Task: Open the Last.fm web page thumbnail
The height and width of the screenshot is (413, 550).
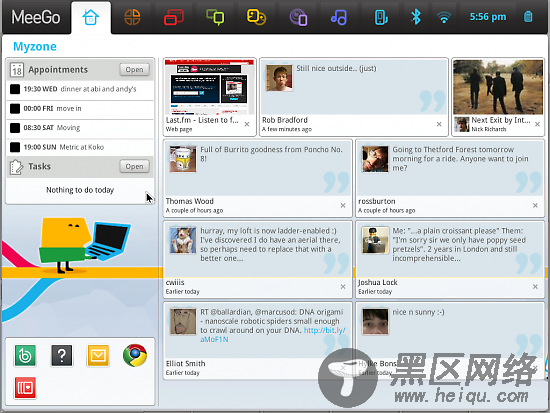Action: [209, 87]
